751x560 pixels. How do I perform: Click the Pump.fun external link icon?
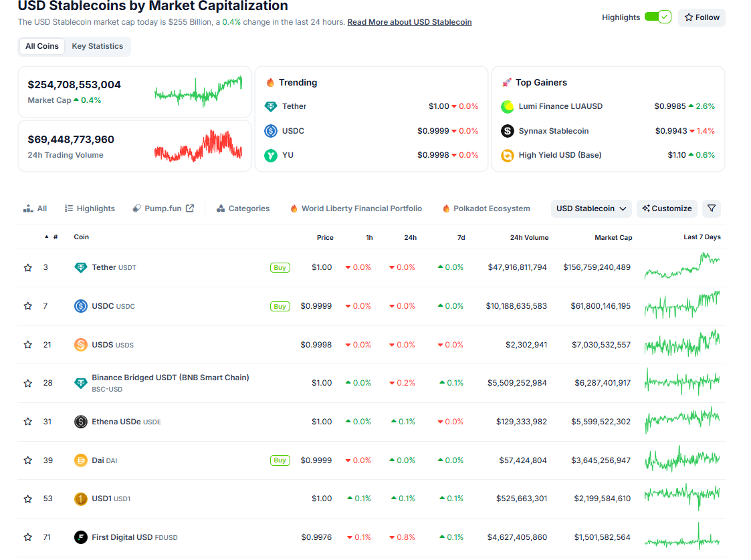click(x=190, y=208)
